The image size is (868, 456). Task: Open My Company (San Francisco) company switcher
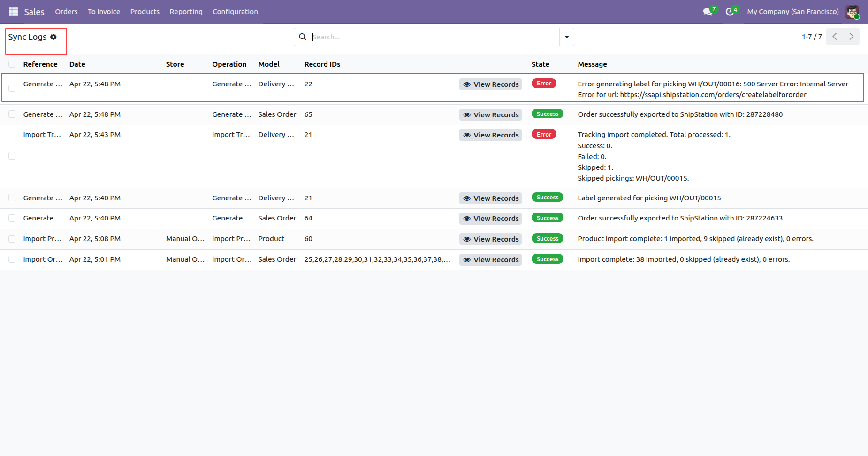(793, 12)
